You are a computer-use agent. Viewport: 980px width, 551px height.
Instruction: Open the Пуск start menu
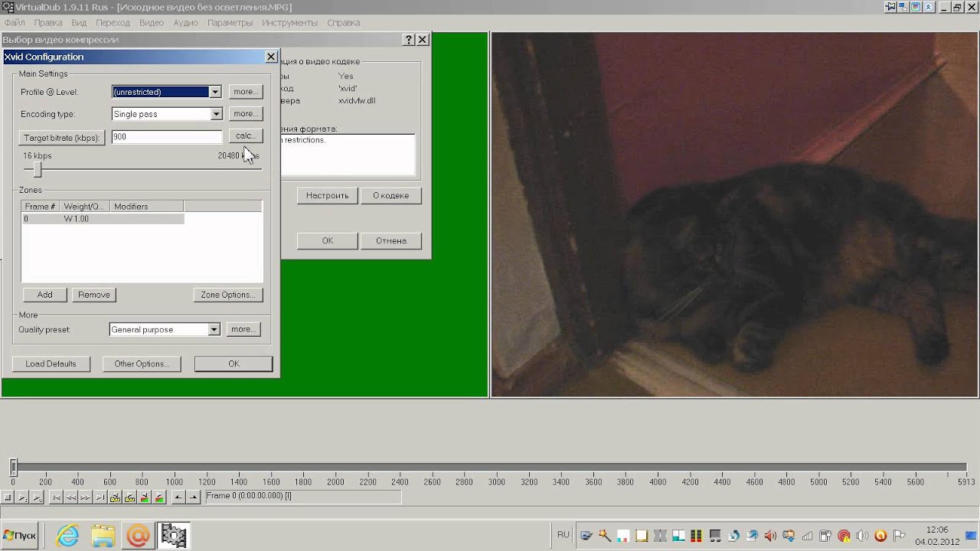[x=20, y=536]
